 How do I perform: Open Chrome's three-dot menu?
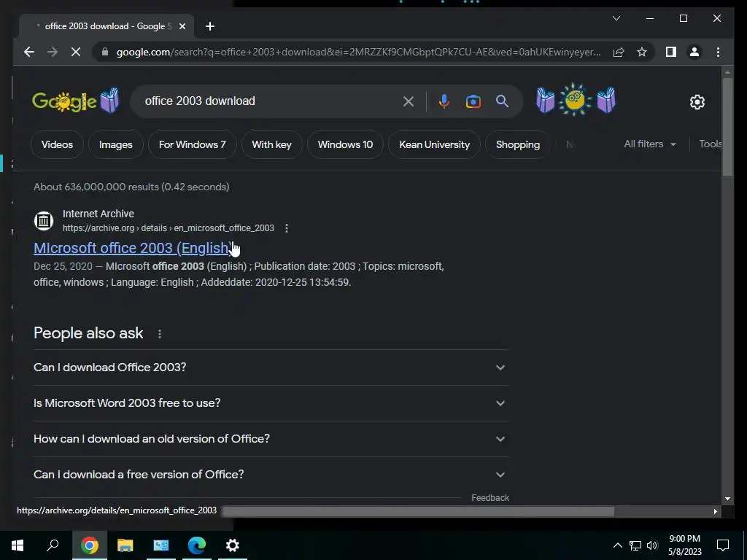pos(718,52)
